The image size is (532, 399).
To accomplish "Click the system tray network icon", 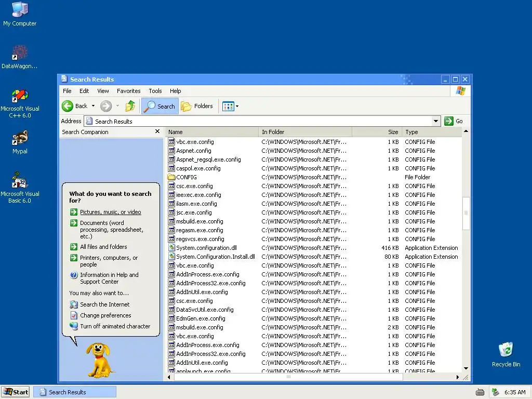I will click(495, 392).
